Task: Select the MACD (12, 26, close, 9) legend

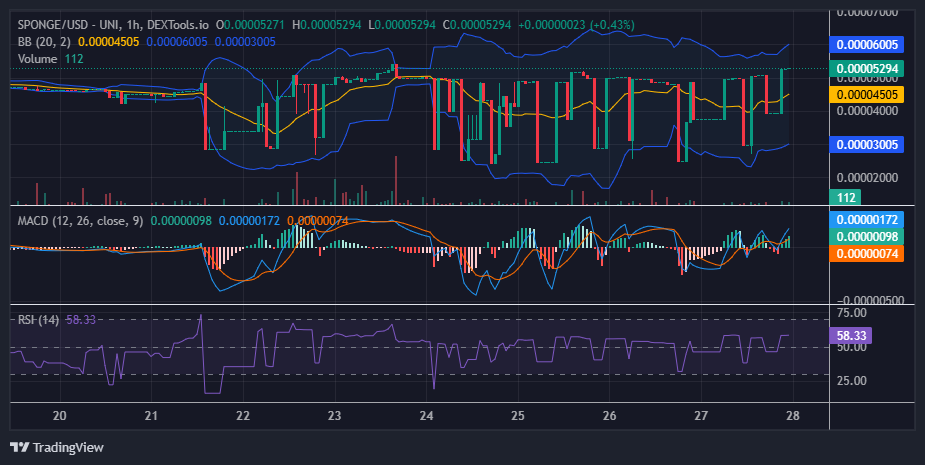Action: (x=80, y=221)
